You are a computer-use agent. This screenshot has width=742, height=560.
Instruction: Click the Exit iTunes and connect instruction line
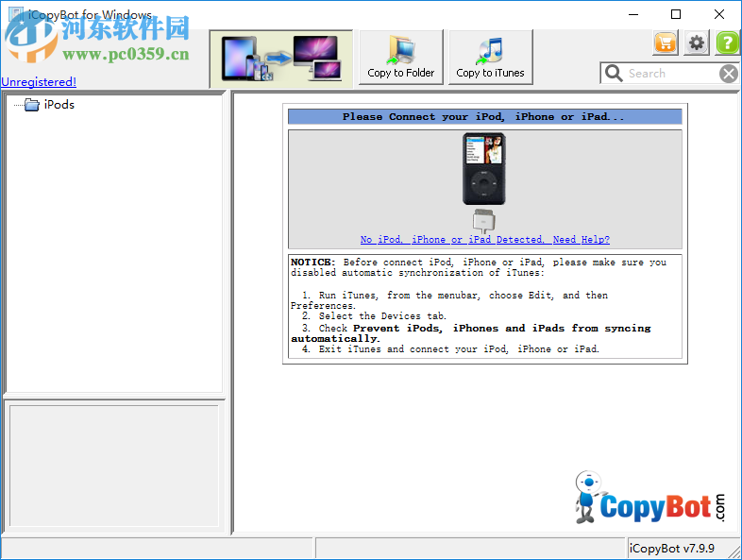click(450, 349)
